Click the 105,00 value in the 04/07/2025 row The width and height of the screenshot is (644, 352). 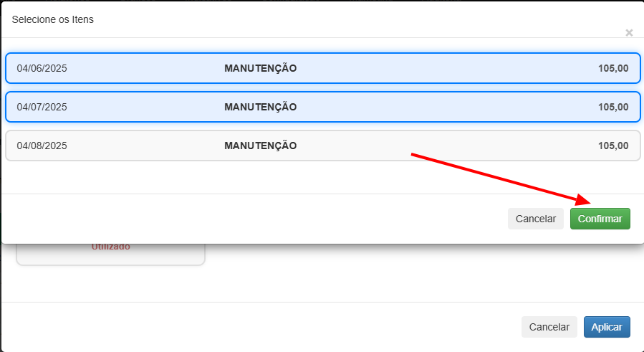pos(613,107)
